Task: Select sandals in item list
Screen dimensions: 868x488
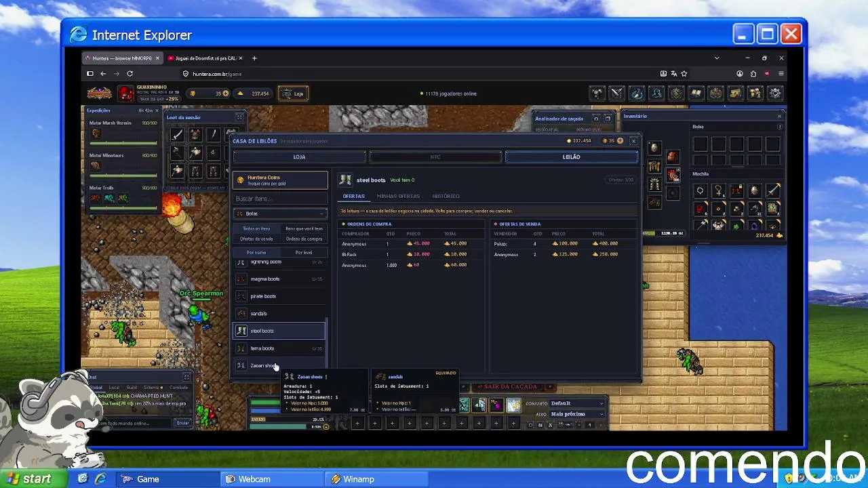Action: click(x=279, y=314)
